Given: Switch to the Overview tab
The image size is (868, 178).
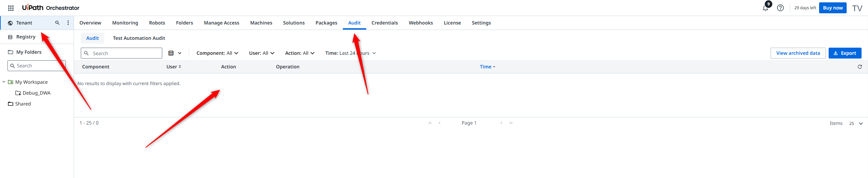Looking at the screenshot, I should coord(90,23).
